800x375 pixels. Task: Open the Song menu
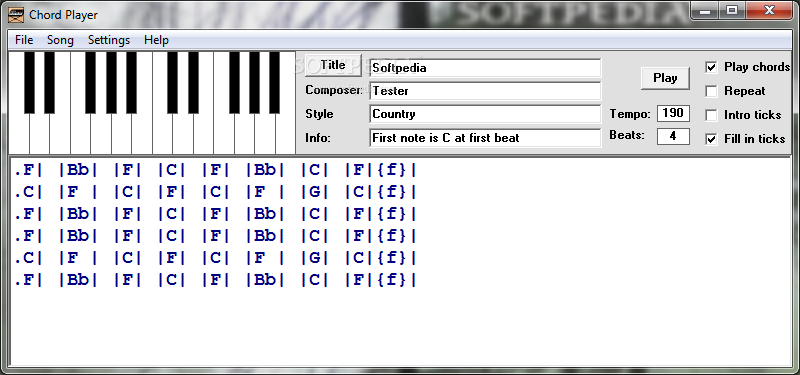click(x=60, y=40)
